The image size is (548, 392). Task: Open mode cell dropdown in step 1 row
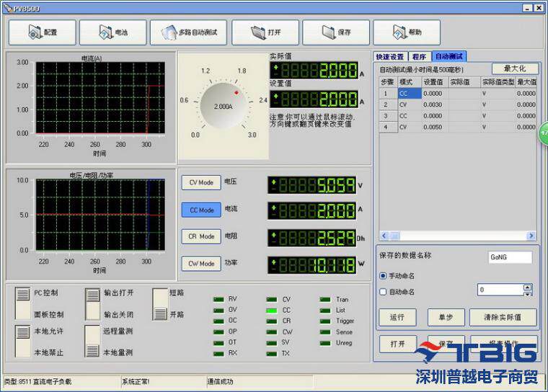(x=408, y=93)
